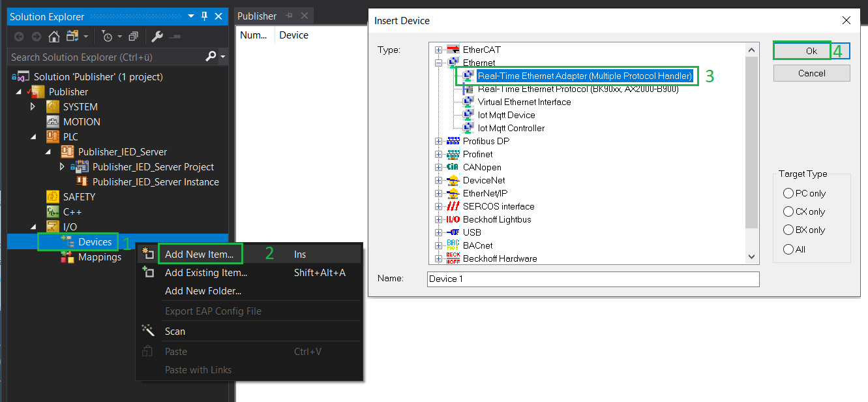This screenshot has height=402, width=868.
Task: Click Ok in Insert Device dialog
Action: point(811,51)
